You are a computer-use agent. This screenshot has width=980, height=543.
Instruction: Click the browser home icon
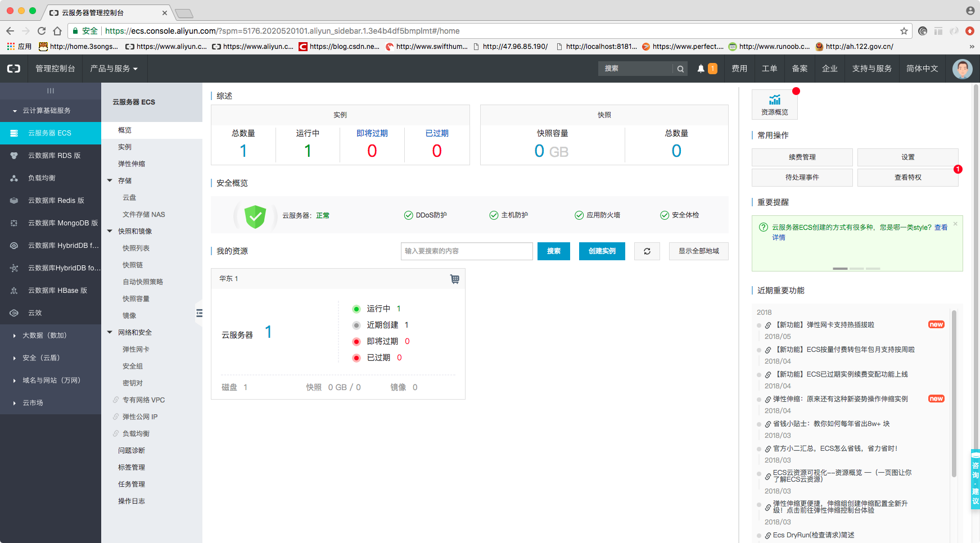click(x=57, y=31)
